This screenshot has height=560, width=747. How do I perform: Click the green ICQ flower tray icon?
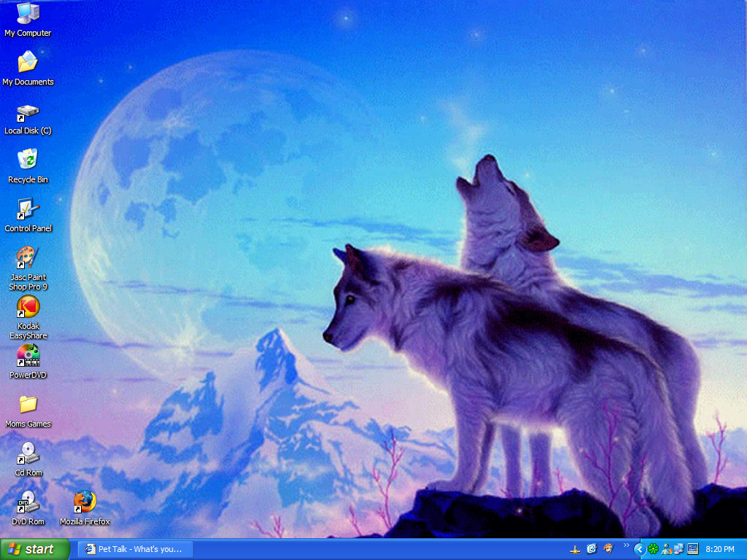click(x=654, y=549)
